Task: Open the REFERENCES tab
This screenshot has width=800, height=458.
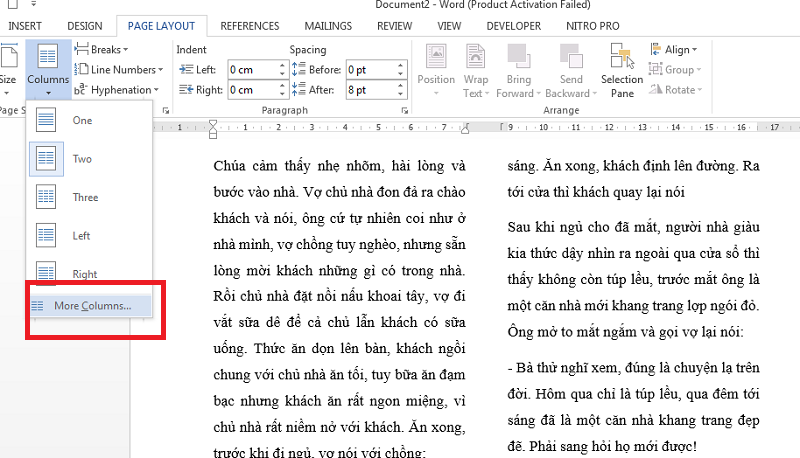Action: coord(249,26)
